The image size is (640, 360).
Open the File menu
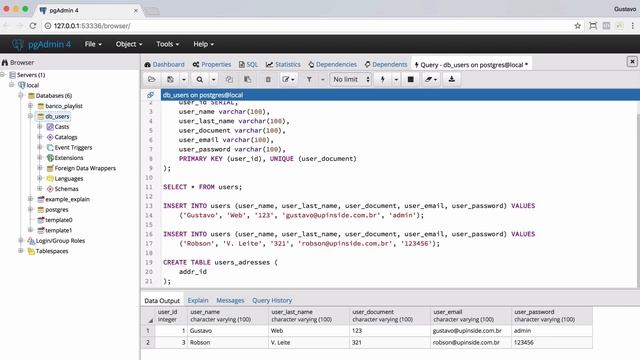pos(93,44)
